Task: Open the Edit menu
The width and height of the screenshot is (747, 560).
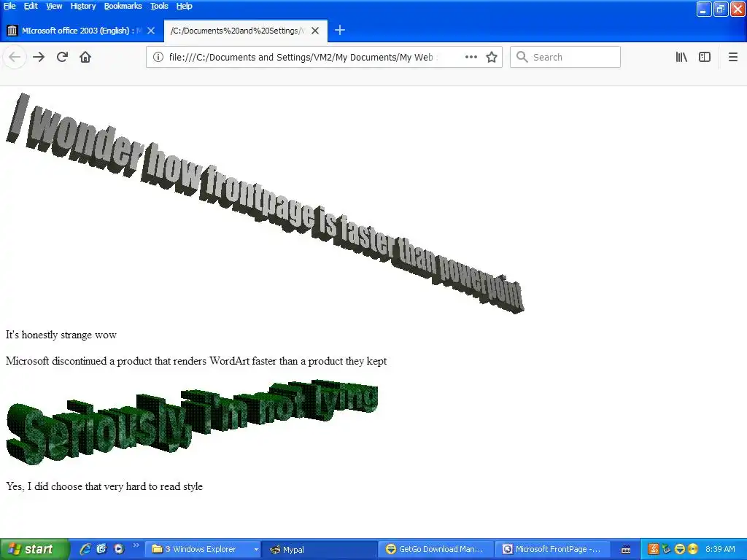Action: (31, 6)
